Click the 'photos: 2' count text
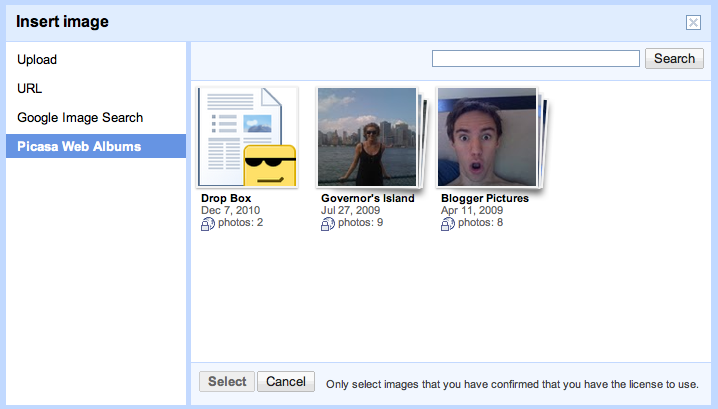 [240, 223]
